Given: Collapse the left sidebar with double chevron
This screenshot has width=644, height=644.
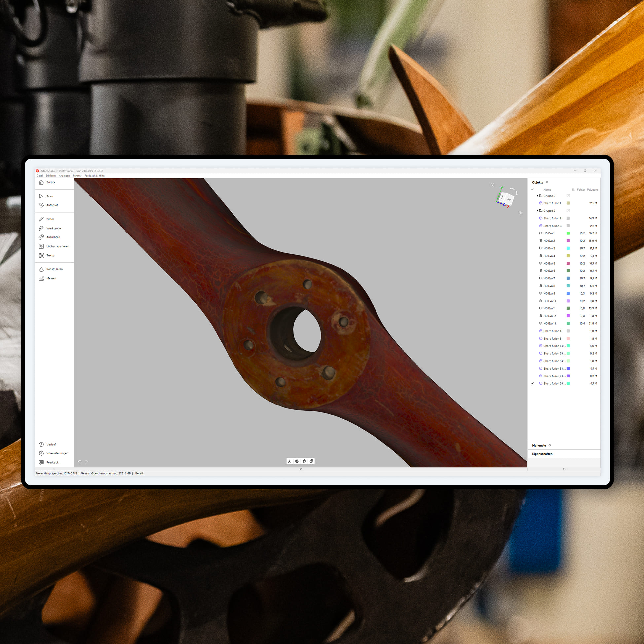Looking at the screenshot, I should [x=55, y=469].
